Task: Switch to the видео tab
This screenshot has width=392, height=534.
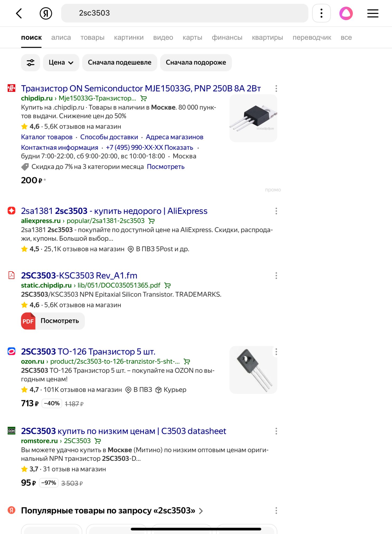Action: pyautogui.click(x=163, y=37)
